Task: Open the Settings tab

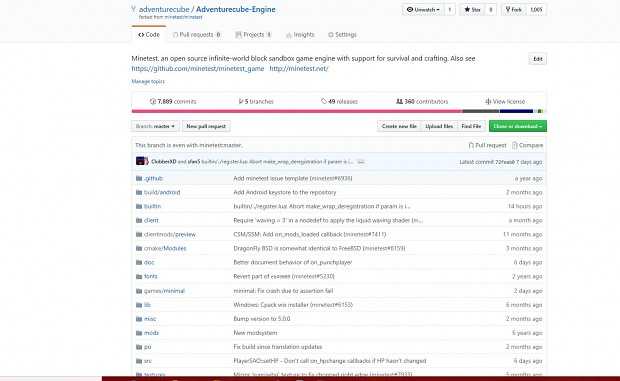Action: pos(342,35)
